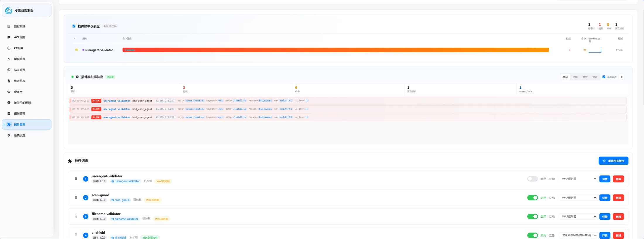Image resolution: width=644 pixels, height=239 pixels.
Task: Click number badge 1 beside useragent-validator
Action: pyautogui.click(x=85, y=179)
